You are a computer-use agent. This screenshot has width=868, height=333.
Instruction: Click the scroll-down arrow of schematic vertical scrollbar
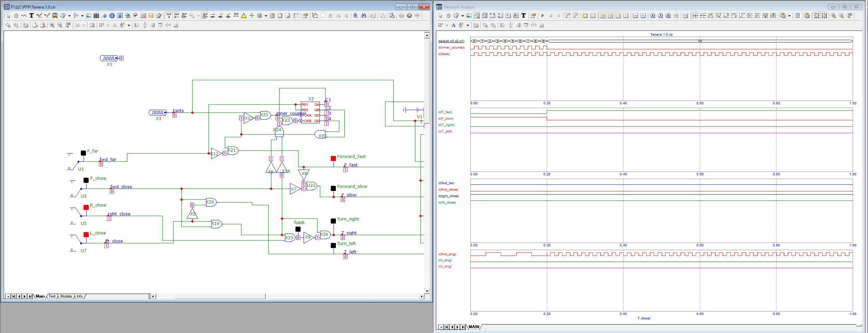(x=427, y=291)
